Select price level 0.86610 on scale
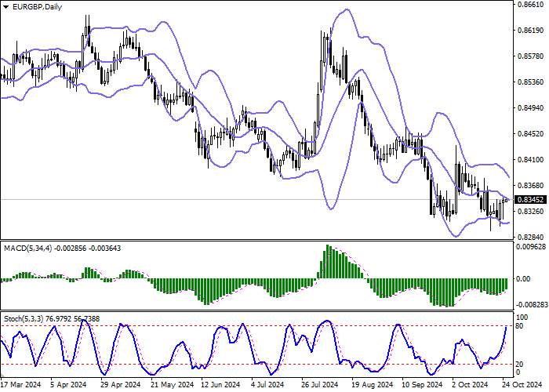 [x=530, y=5]
